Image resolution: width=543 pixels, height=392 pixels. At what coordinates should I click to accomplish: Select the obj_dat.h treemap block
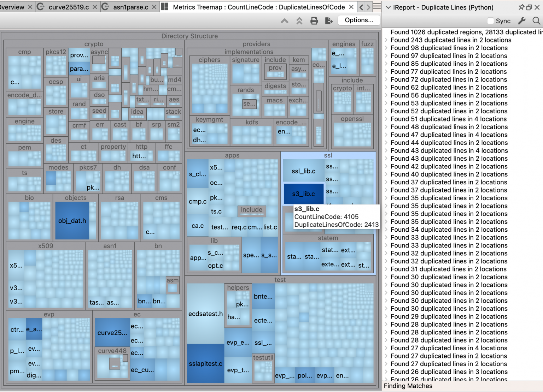[x=72, y=221]
